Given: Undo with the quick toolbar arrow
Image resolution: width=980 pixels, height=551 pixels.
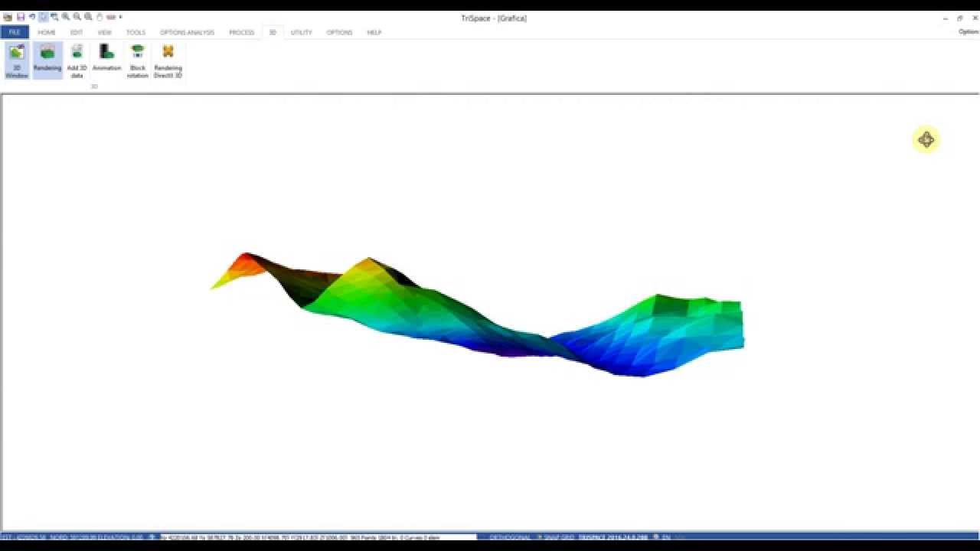Looking at the screenshot, I should 32,17.
